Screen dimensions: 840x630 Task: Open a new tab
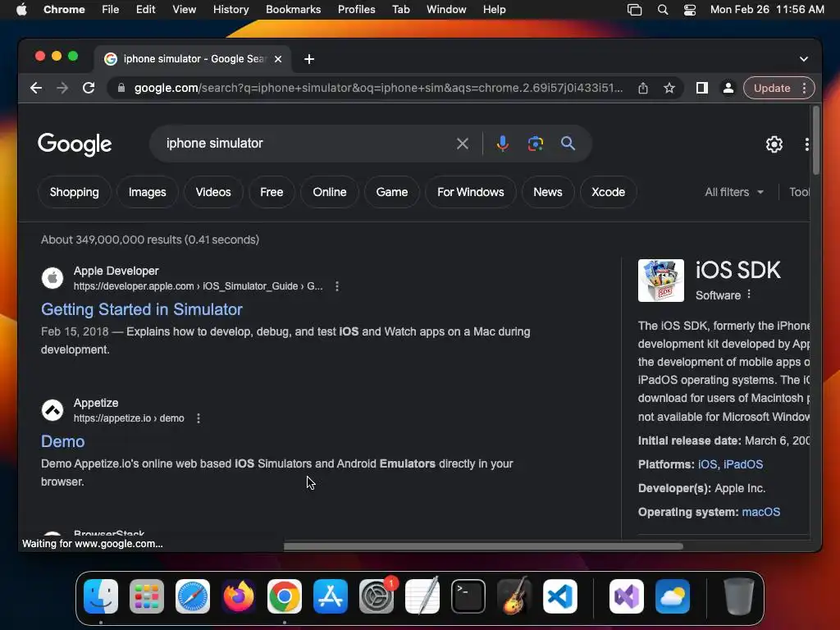click(309, 59)
